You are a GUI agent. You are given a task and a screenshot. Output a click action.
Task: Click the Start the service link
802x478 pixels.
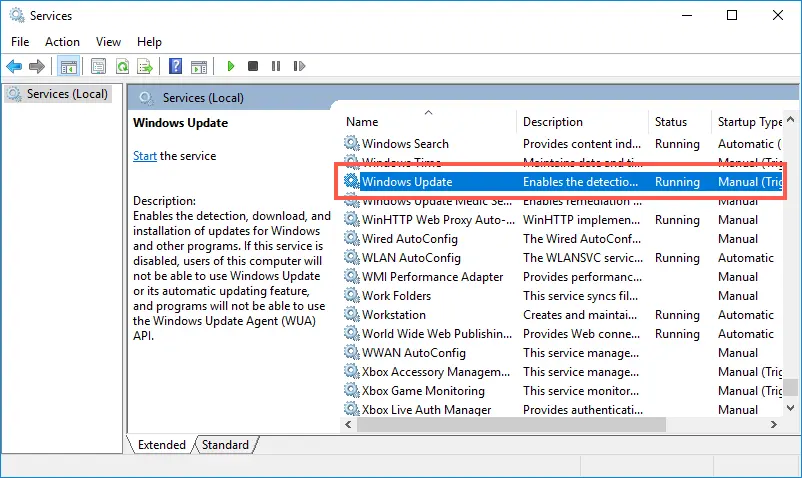pos(145,156)
